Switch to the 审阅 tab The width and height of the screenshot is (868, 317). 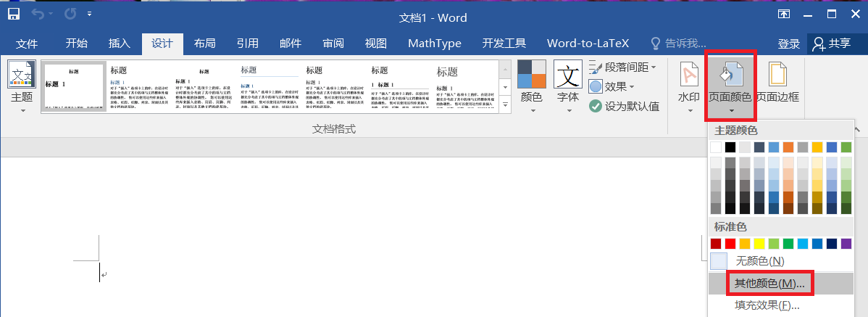[x=333, y=44]
